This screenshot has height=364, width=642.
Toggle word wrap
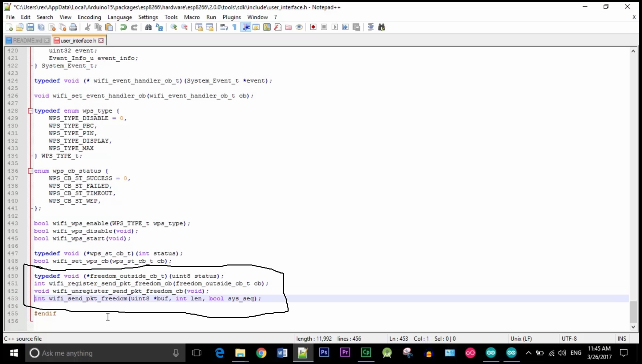click(x=223, y=27)
